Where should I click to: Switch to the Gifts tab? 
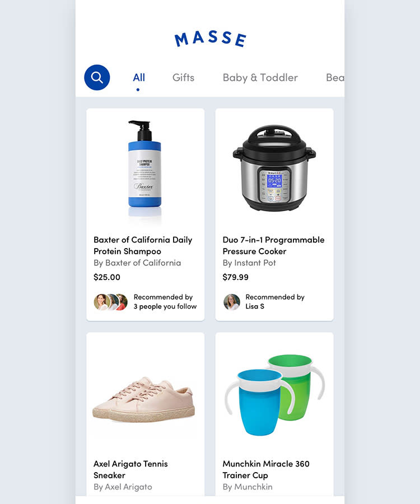(x=183, y=77)
